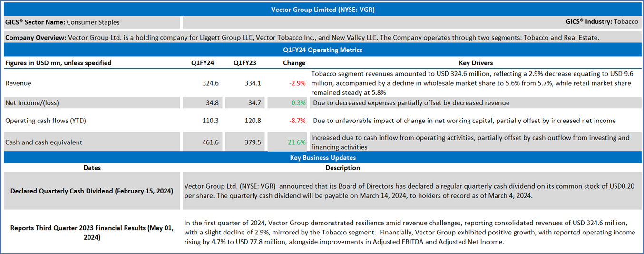Viewport: 644px width, 254px height.
Task: Select the Q1FY24 column header
Action: click(x=202, y=63)
